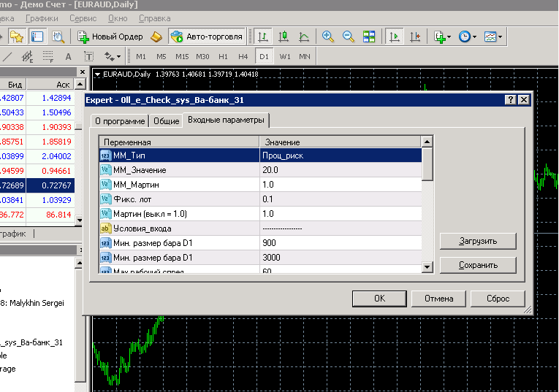Select the Условия_входа variable row
This screenshot has height=392, width=559.
(x=179, y=228)
